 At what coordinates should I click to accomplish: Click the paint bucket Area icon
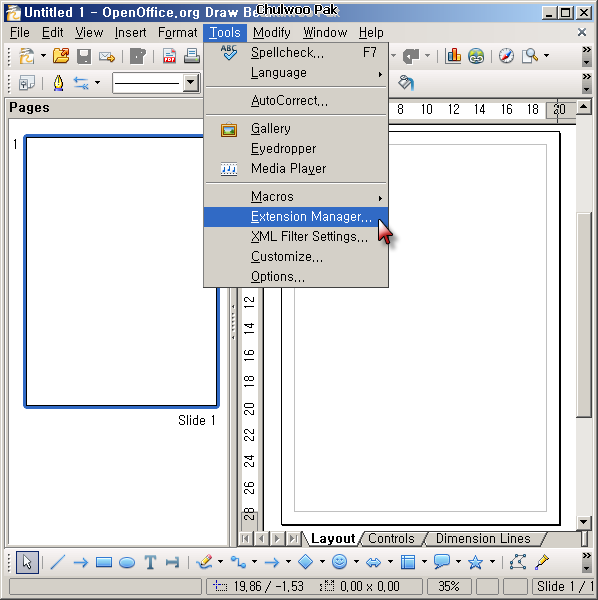[x=406, y=83]
